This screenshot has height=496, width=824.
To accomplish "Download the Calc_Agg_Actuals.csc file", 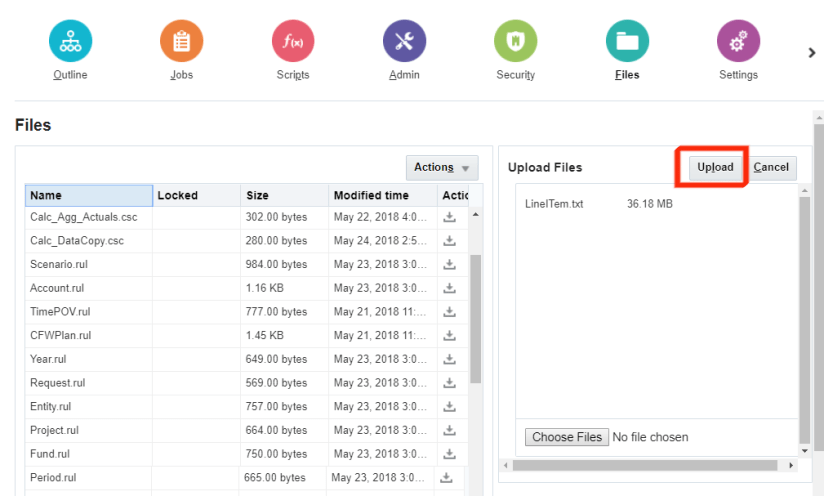I will 450,217.
